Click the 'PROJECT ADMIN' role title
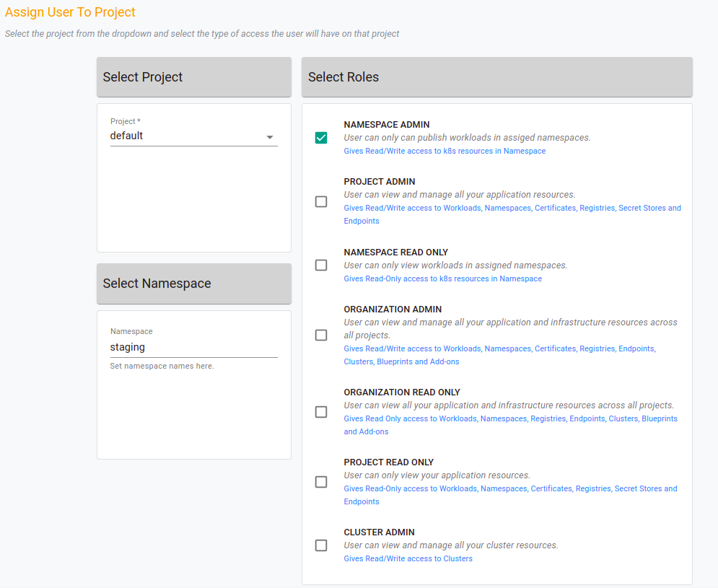The height and width of the screenshot is (588, 718). click(379, 181)
